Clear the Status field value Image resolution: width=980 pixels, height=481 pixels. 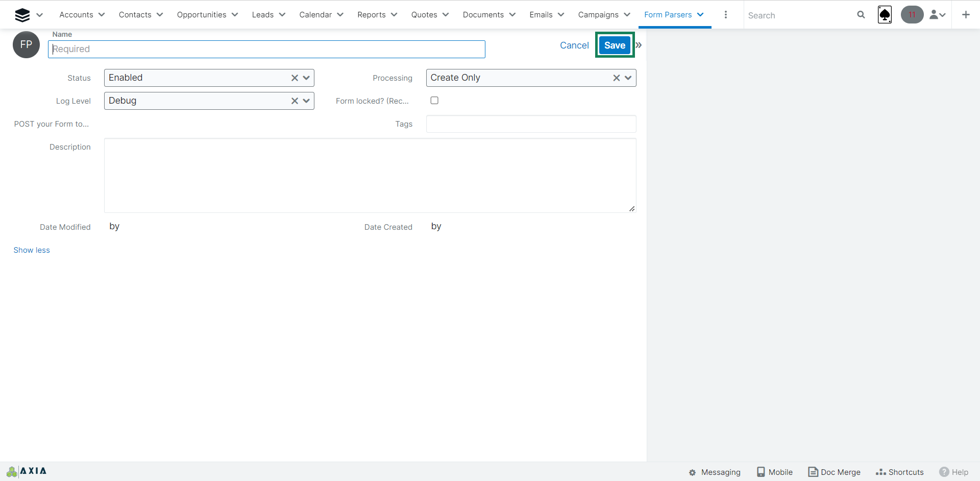[295, 78]
